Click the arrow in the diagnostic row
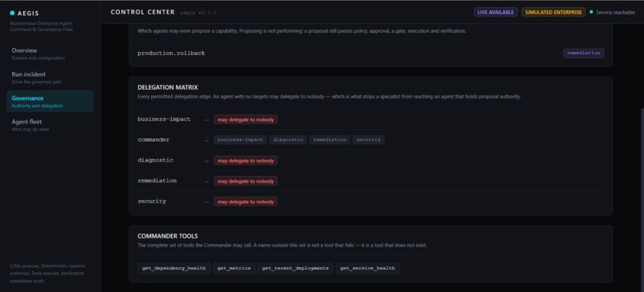The width and height of the screenshot is (644, 292). (206, 161)
